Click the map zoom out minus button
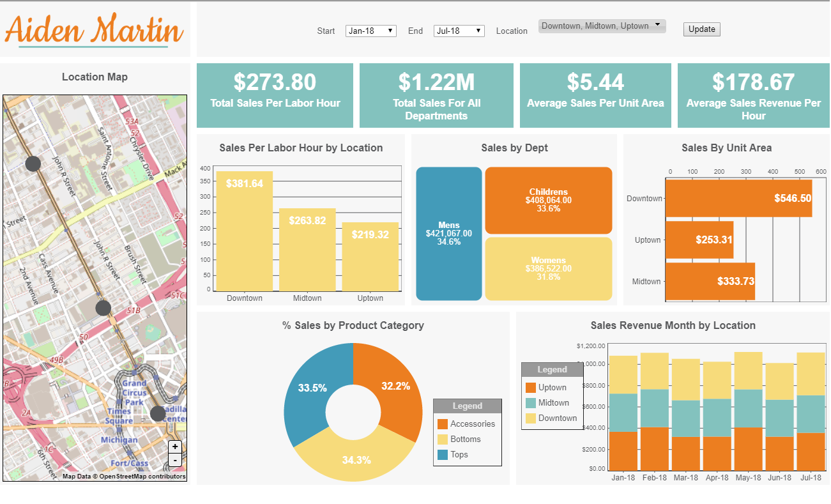 [x=175, y=460]
